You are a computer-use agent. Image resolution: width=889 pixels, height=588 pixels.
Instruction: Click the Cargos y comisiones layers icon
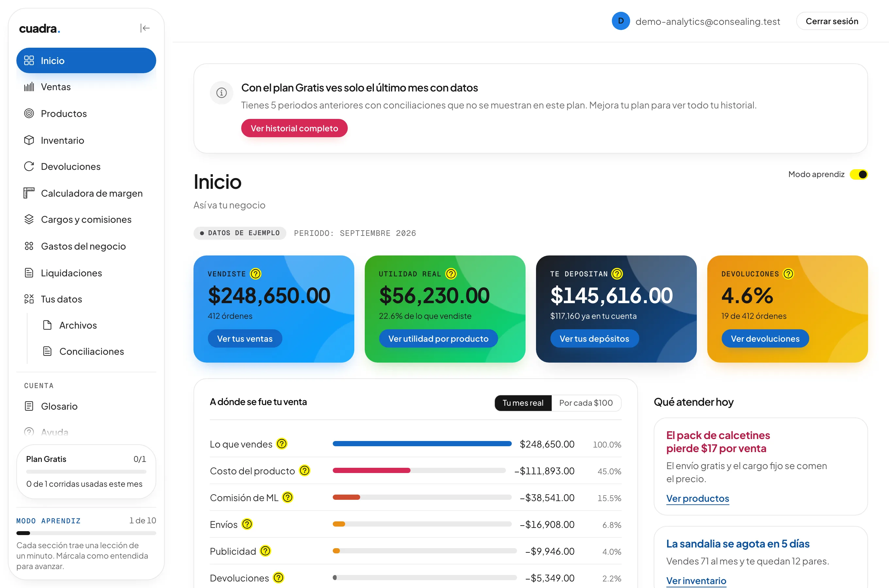click(x=29, y=220)
